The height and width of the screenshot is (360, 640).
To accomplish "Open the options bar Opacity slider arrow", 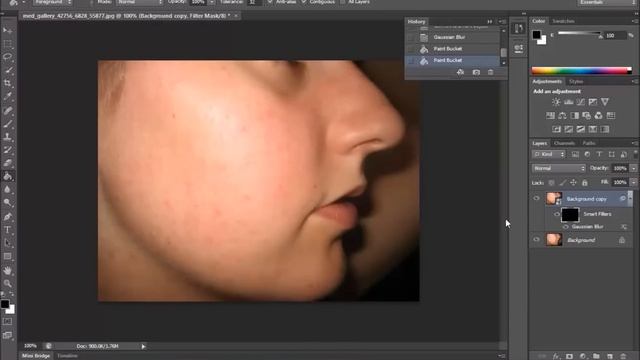I will click(211, 2).
